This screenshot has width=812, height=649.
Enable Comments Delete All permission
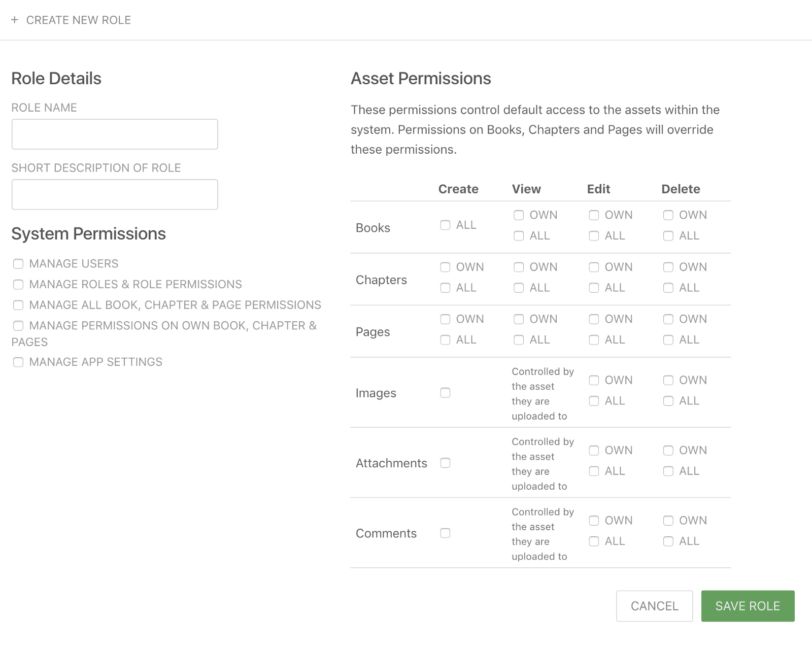point(668,541)
